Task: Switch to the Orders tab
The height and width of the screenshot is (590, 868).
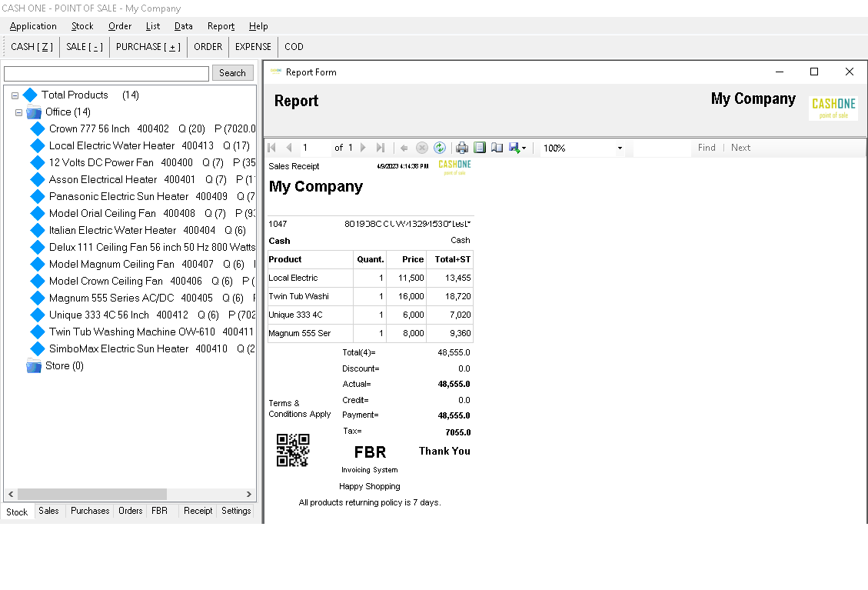Action: pos(130,511)
